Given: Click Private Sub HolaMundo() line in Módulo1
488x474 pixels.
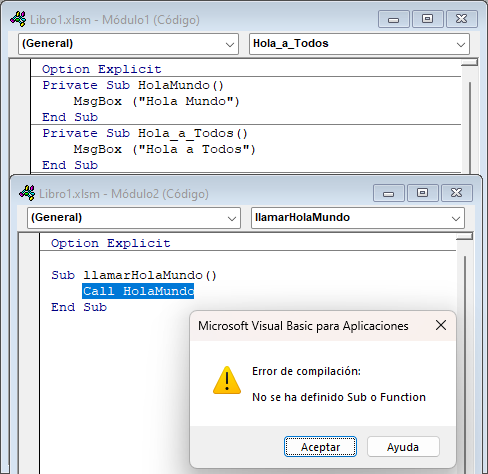Looking at the screenshot, I should pyautogui.click(x=133, y=85).
